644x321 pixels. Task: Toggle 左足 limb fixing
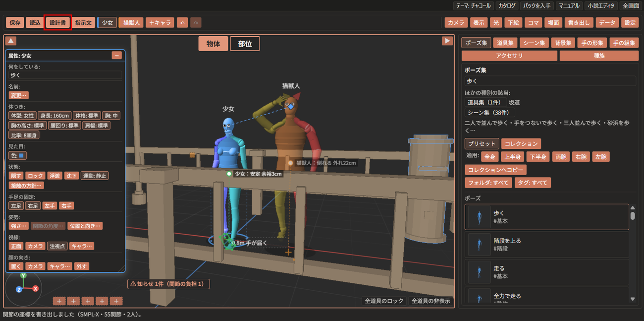pos(16,205)
